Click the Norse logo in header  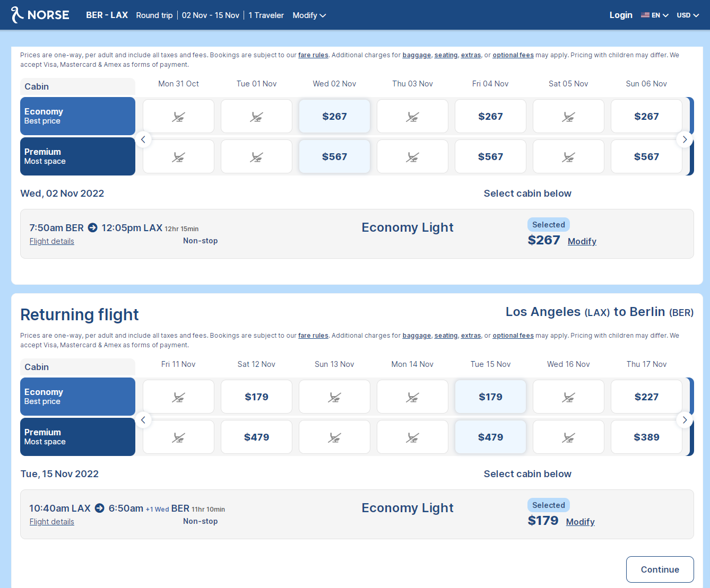point(40,15)
